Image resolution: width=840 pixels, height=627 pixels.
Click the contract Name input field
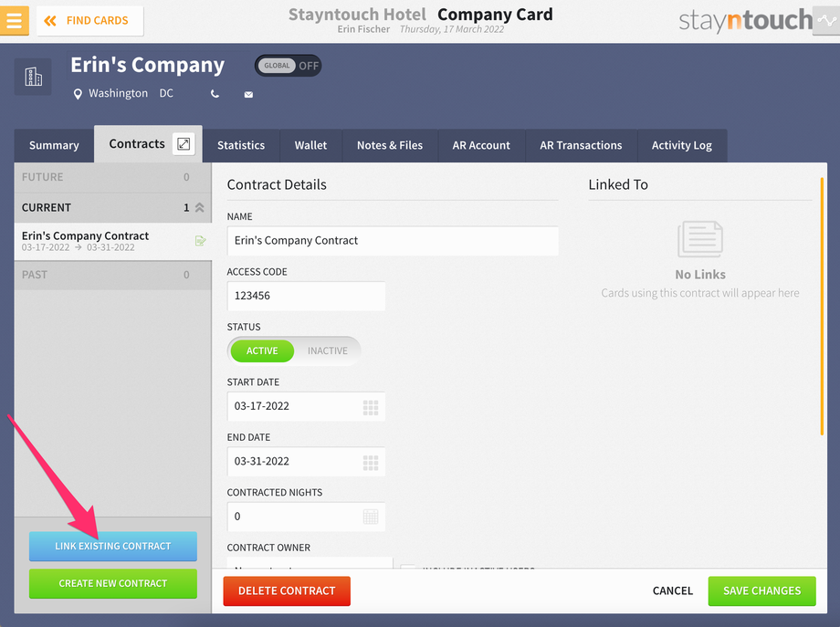click(393, 240)
